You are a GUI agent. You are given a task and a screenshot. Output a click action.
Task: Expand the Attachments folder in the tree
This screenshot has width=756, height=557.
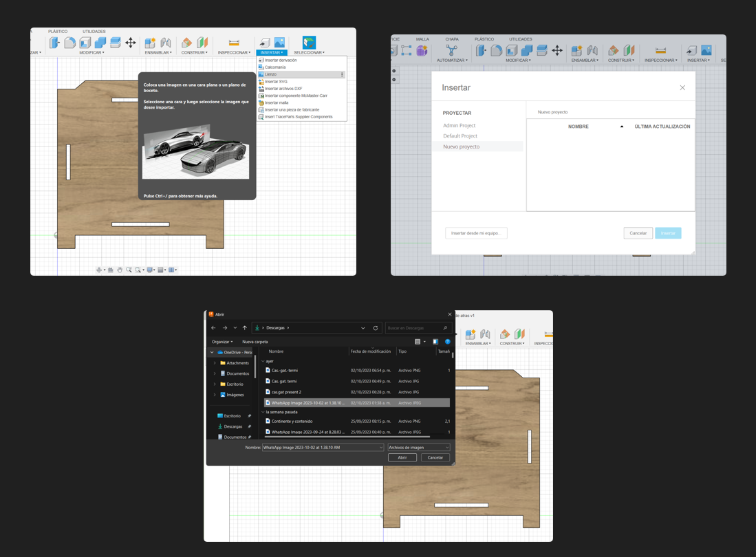pos(215,363)
